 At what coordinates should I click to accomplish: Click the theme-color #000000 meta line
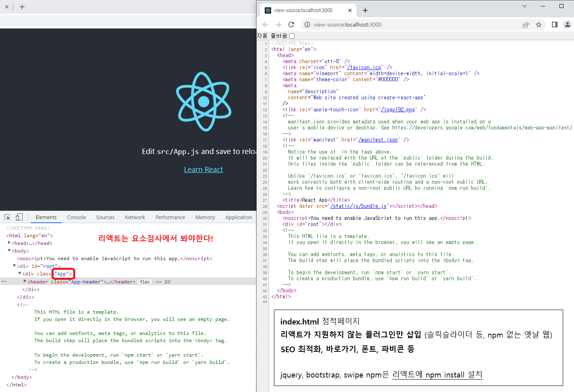(346, 80)
